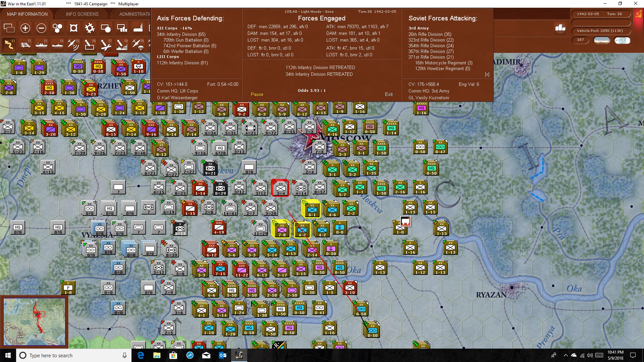Viewport: 644px width, 362px height.
Task: Select the 14=61 German unit counter
Action: click(x=230, y=208)
